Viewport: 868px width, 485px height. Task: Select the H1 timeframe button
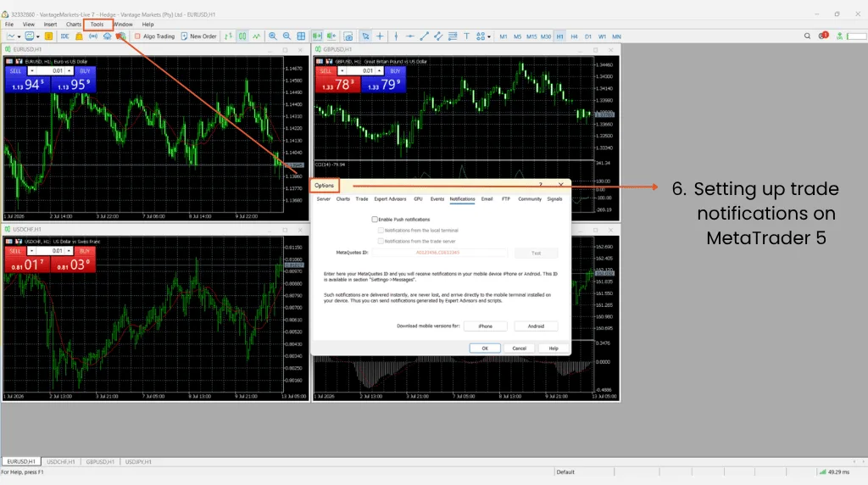click(x=559, y=36)
